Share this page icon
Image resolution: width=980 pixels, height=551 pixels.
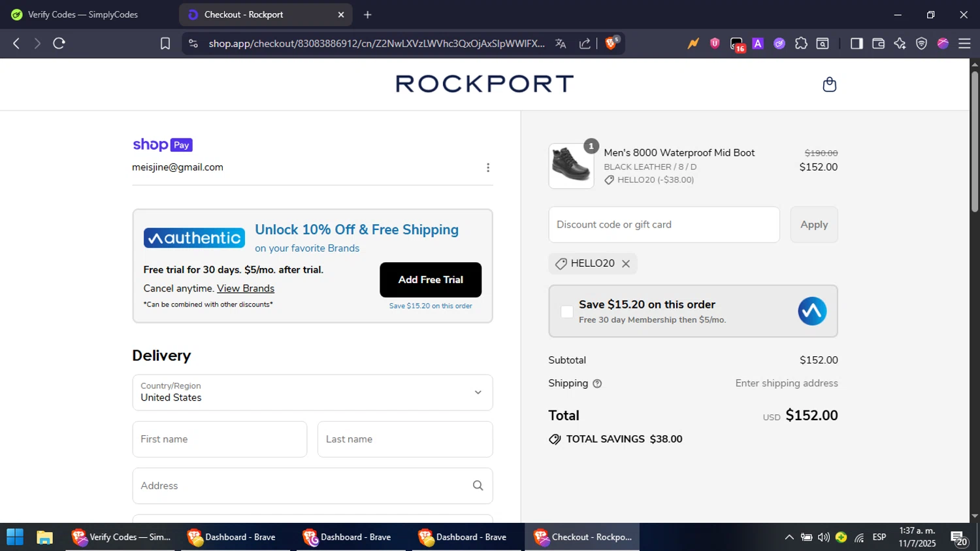[x=585, y=43]
